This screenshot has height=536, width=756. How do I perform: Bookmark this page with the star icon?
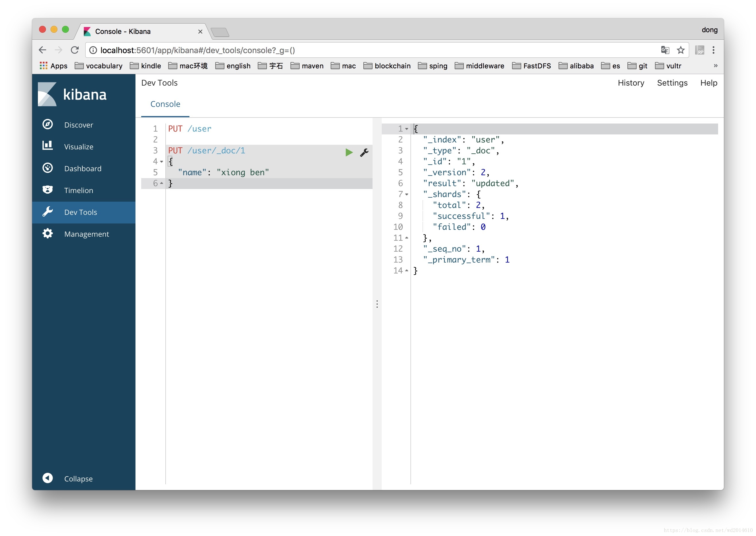pos(681,50)
